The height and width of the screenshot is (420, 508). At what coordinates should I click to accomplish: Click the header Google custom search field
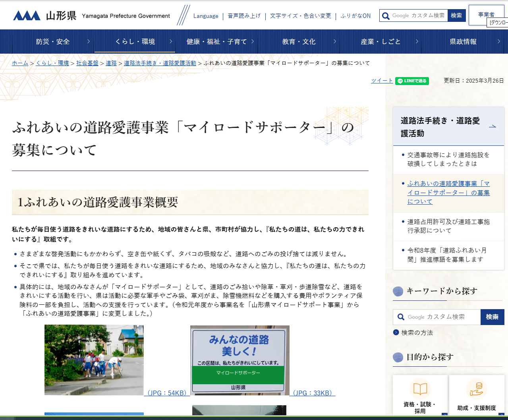[419, 15]
